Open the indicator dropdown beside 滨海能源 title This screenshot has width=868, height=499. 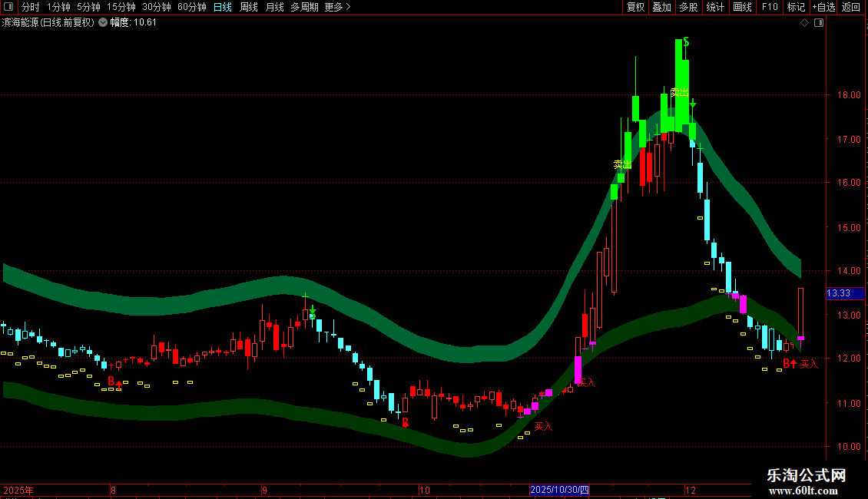point(103,23)
